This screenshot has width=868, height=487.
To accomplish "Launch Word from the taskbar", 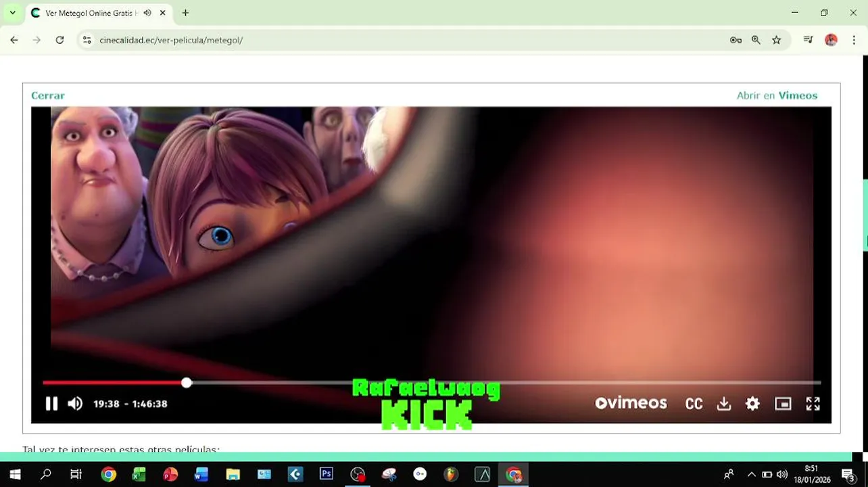I will click(201, 474).
